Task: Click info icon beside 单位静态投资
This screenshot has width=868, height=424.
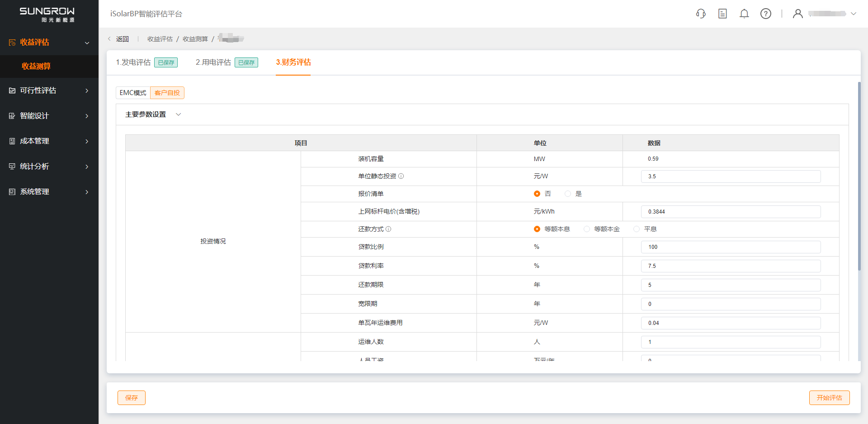Action: 401,176
